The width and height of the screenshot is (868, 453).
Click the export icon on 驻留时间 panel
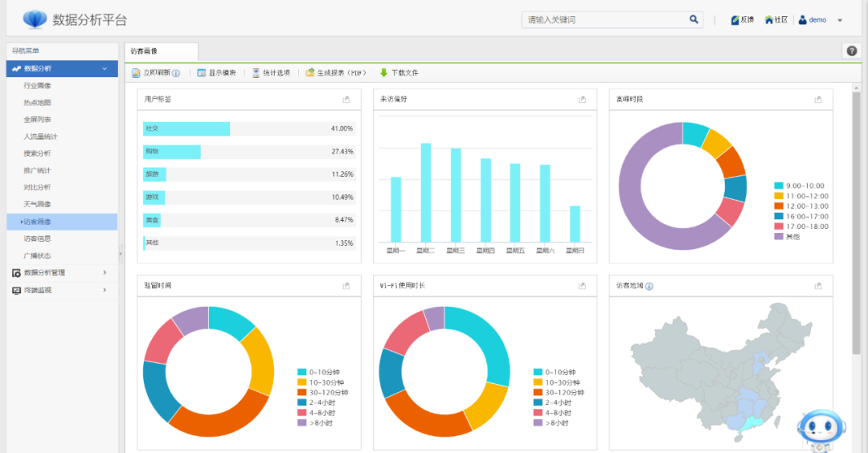coord(346,286)
